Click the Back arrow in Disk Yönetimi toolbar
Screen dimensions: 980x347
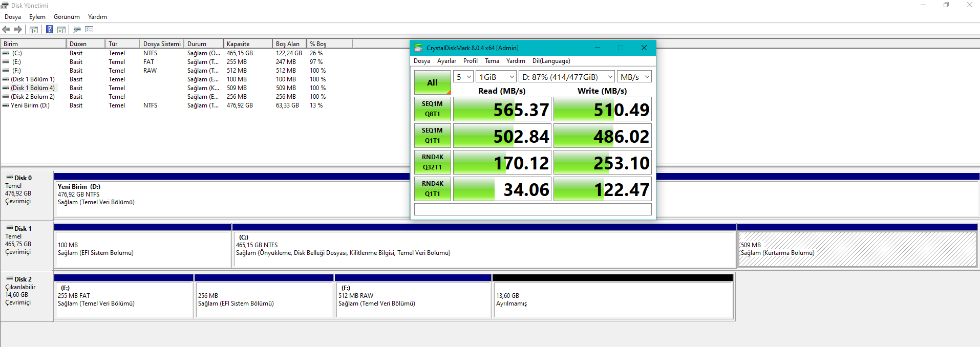pyautogui.click(x=6, y=30)
